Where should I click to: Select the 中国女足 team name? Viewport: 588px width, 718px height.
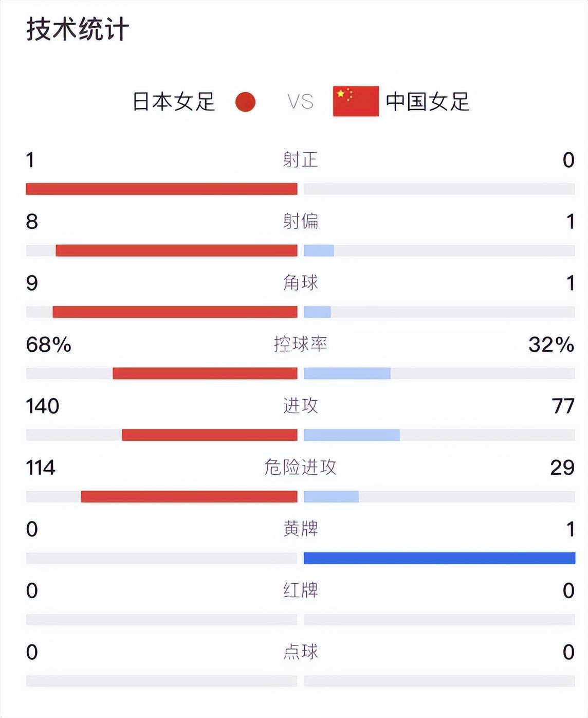428,102
